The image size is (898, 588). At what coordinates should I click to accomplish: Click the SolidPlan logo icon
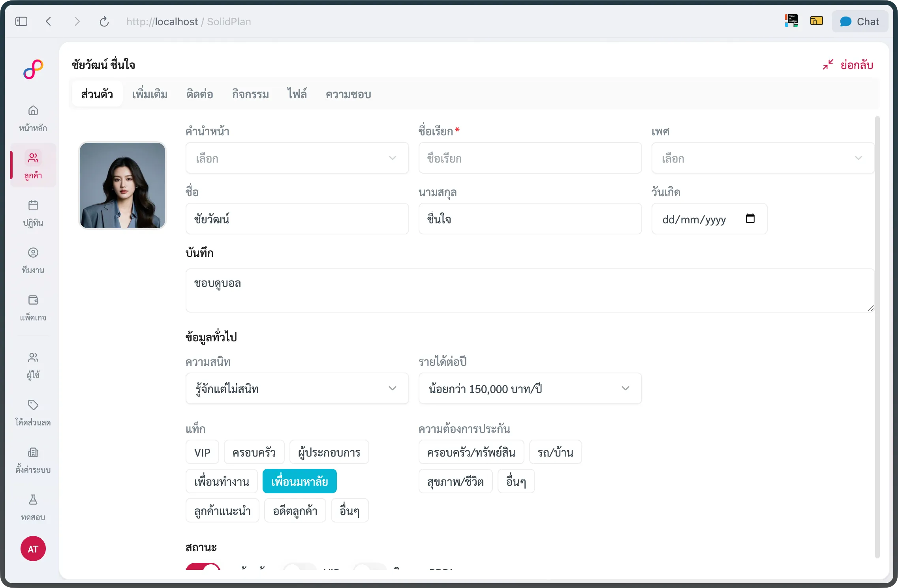point(33,69)
